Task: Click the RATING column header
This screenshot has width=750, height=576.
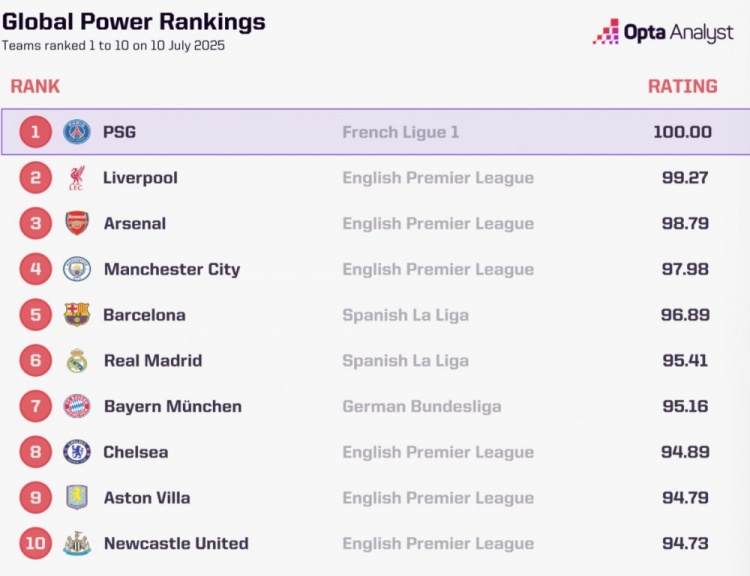Action: [682, 87]
